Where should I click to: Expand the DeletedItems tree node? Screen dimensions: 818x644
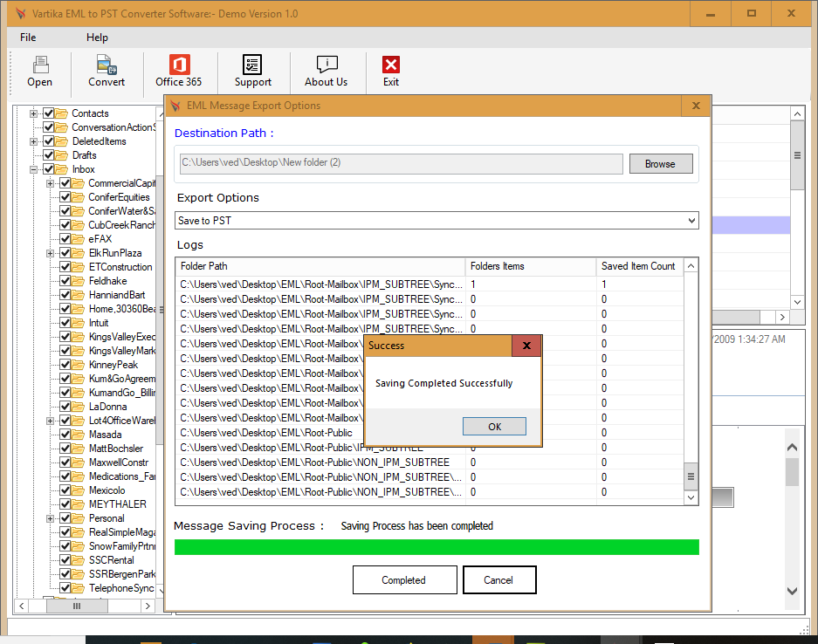[x=33, y=141]
